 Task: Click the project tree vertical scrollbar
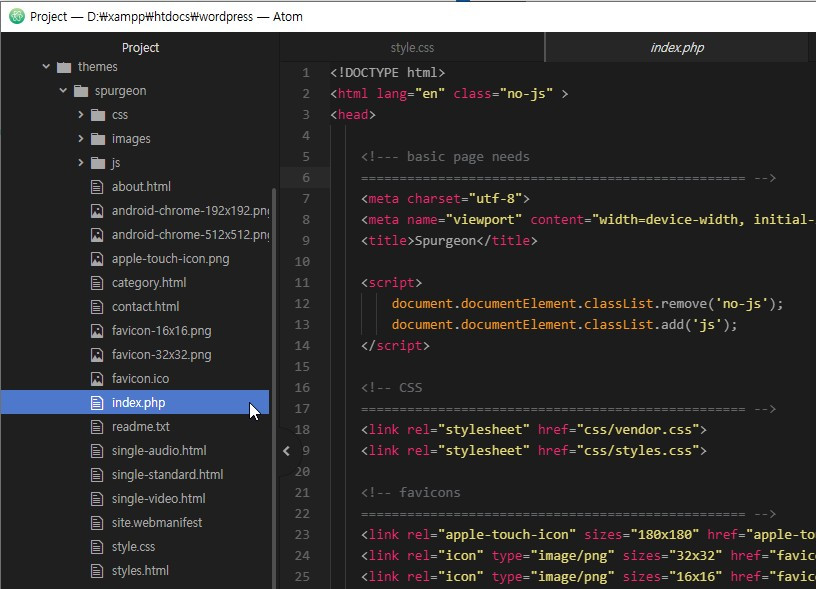274,380
